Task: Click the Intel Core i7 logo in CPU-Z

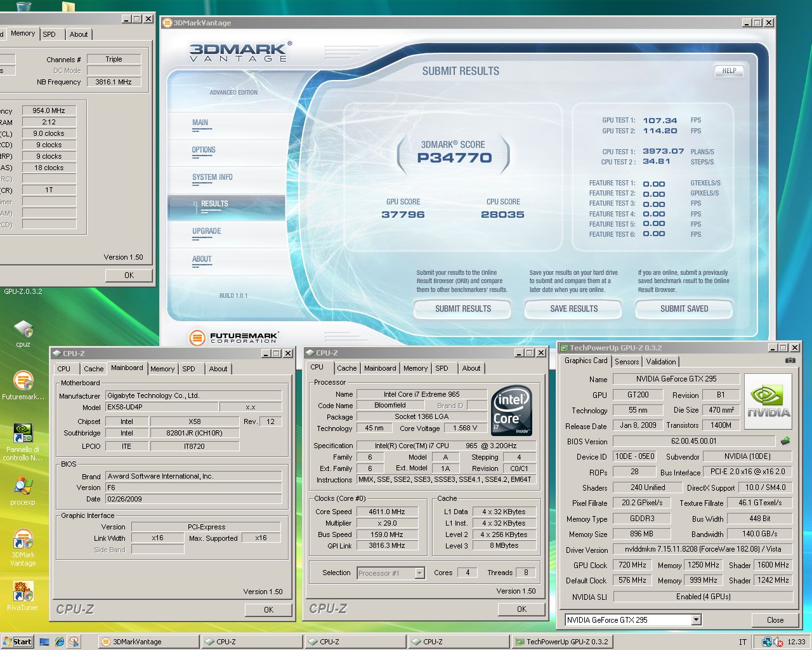Action: coord(513,412)
